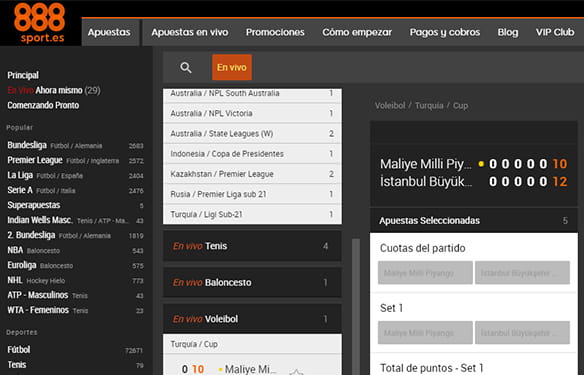Open the Promociones menu item
The width and height of the screenshot is (584, 375).
pyautogui.click(x=275, y=32)
